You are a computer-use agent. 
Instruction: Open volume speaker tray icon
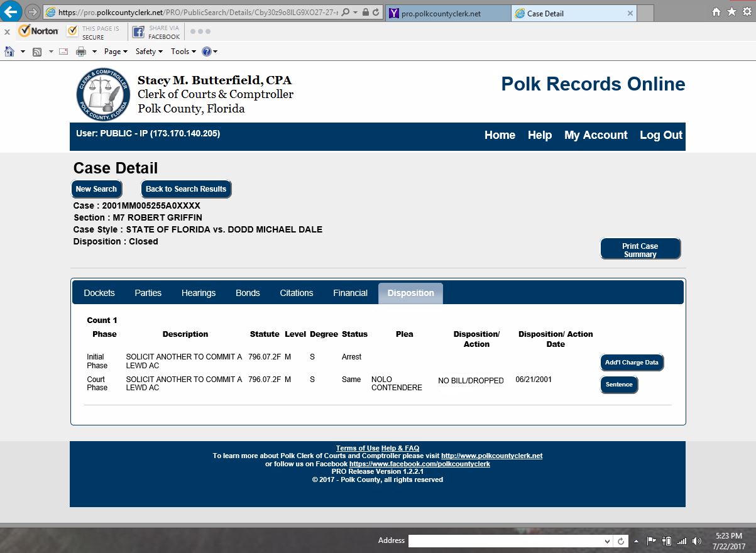pyautogui.click(x=696, y=540)
